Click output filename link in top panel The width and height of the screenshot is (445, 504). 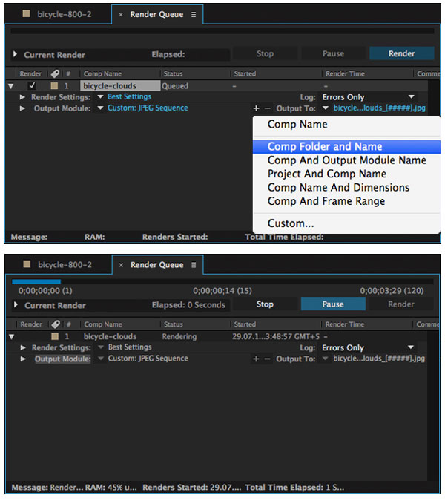point(380,108)
